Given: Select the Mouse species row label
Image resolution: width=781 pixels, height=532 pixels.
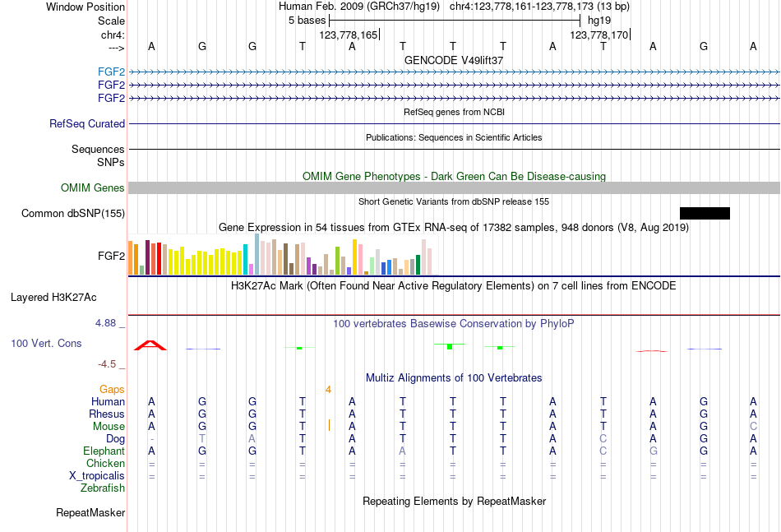Looking at the screenshot, I should [x=109, y=427].
